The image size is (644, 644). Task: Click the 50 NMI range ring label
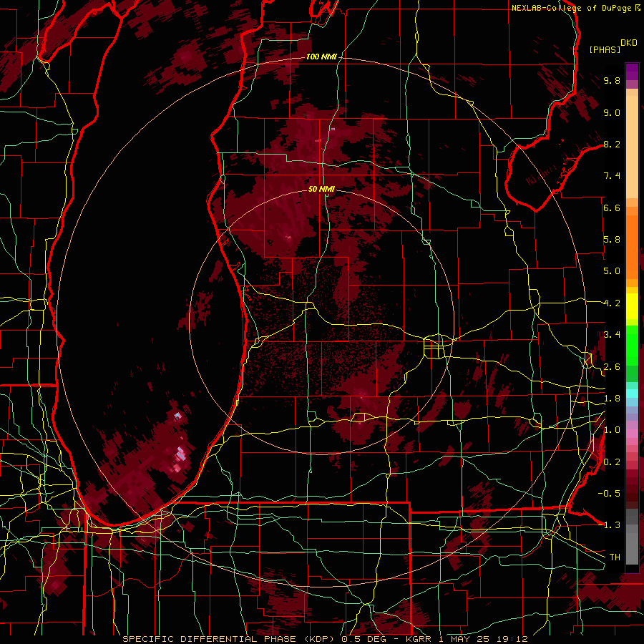coord(321,189)
